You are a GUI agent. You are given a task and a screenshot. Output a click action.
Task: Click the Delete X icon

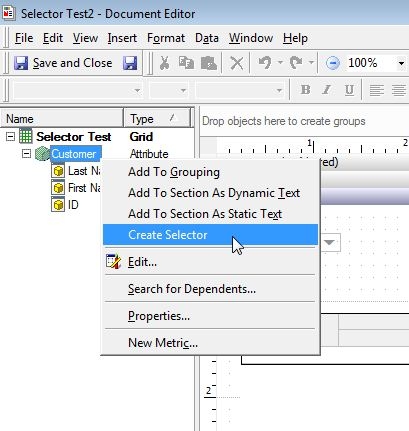point(237,63)
